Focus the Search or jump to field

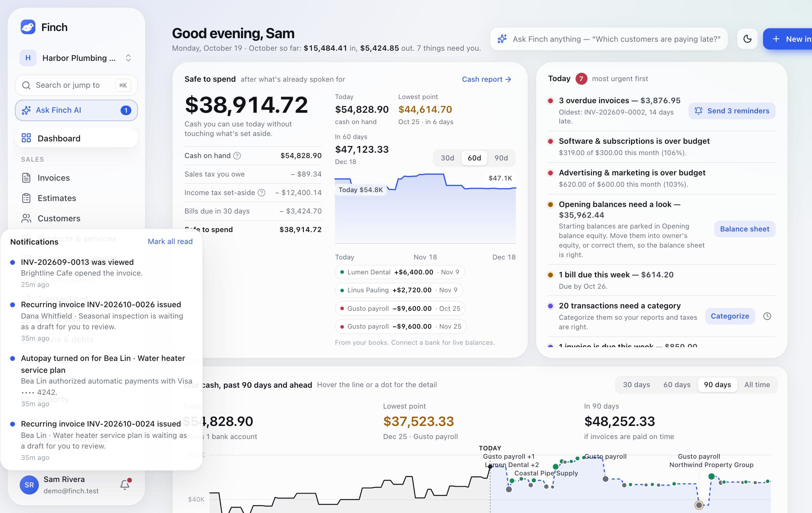point(76,85)
